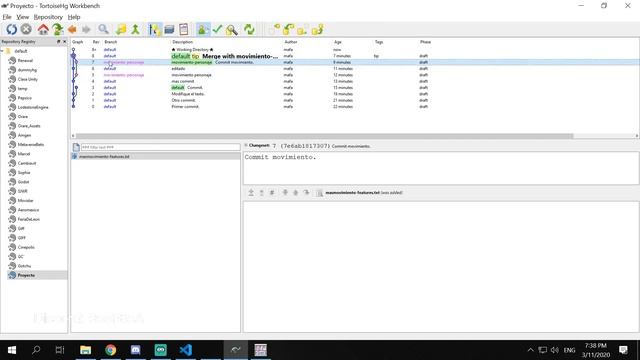The height and width of the screenshot is (360, 640).
Task: Open Google Chrome from the taskbar
Action: (x=110, y=350)
